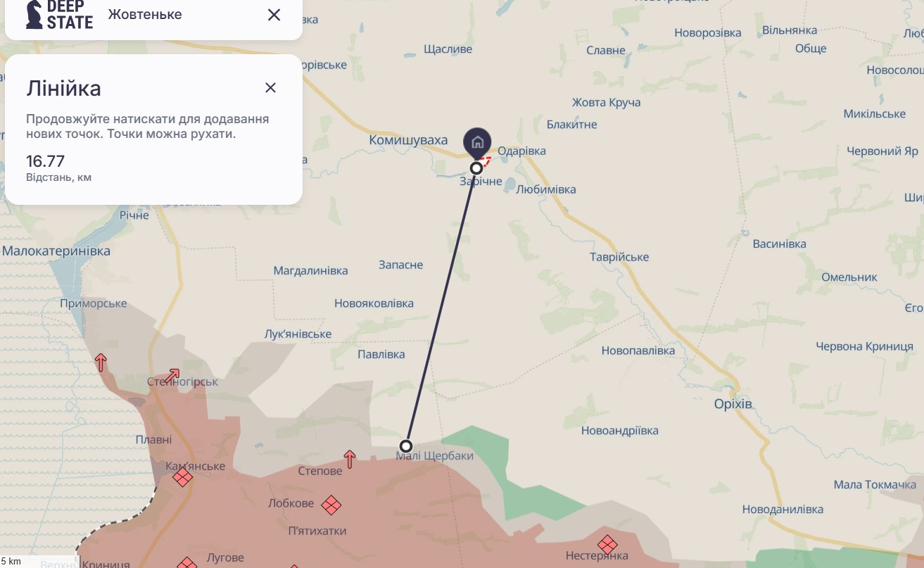Click the Жовтеньке search text
This screenshot has width=924, height=568.
tap(145, 14)
